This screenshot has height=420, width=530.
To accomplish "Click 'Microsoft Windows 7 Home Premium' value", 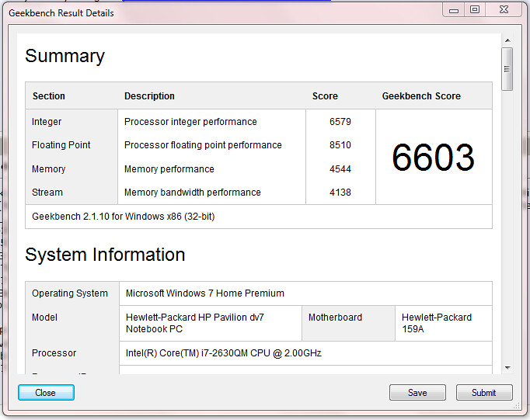I will (x=205, y=293).
